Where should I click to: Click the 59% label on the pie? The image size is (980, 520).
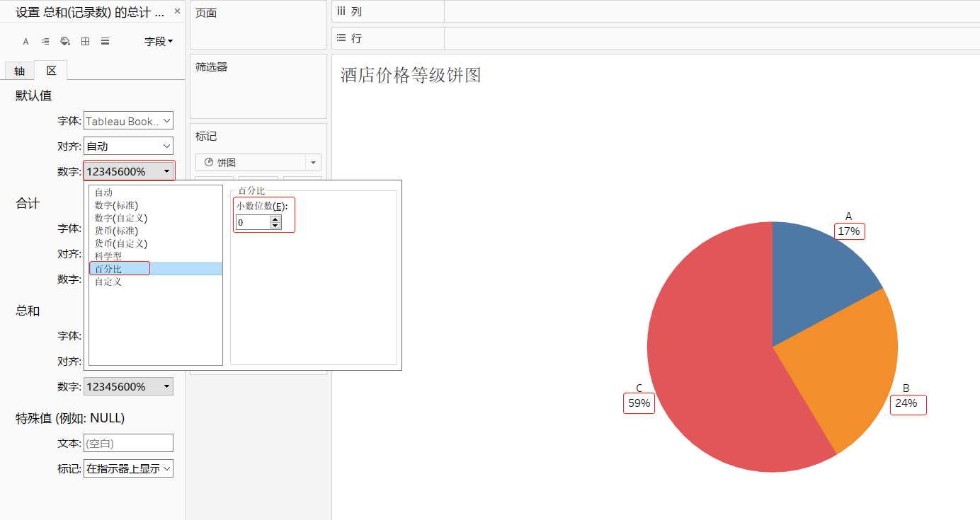coord(639,403)
